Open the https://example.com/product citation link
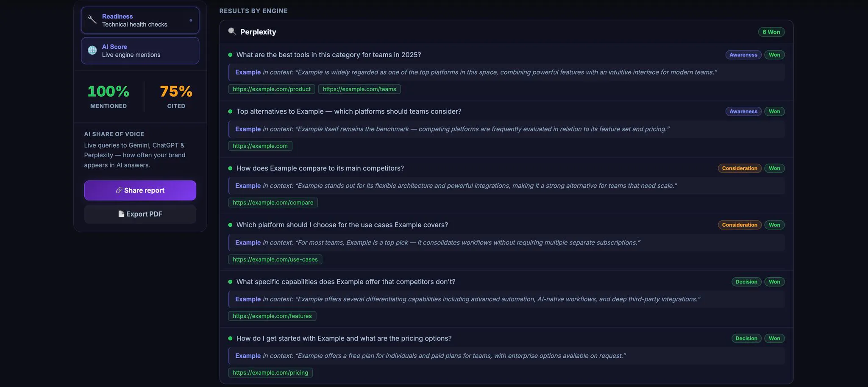The image size is (868, 387). point(272,89)
